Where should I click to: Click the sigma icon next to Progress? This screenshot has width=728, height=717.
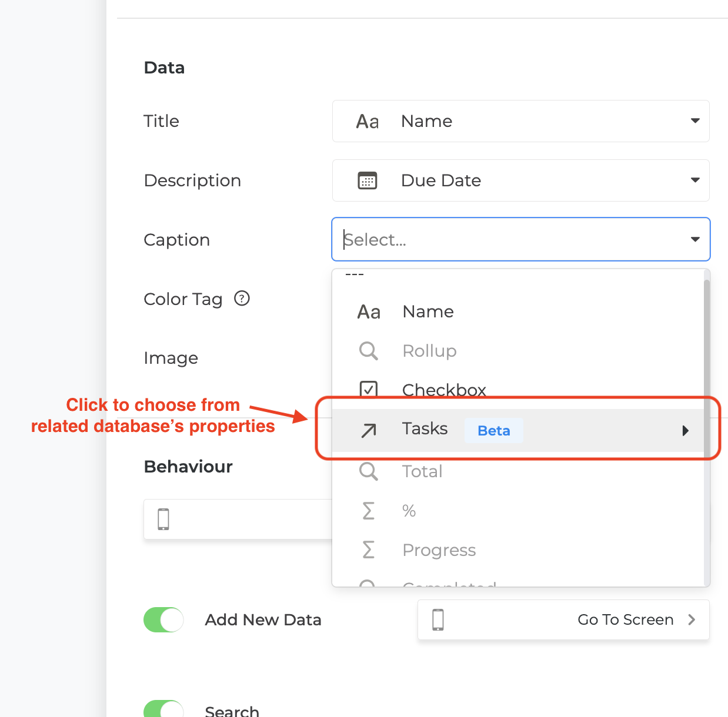tap(369, 550)
